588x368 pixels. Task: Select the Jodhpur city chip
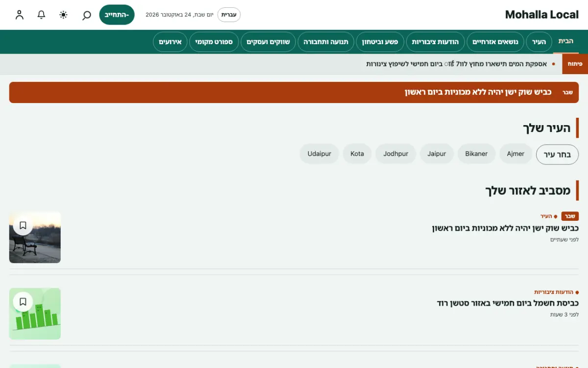coord(396,154)
